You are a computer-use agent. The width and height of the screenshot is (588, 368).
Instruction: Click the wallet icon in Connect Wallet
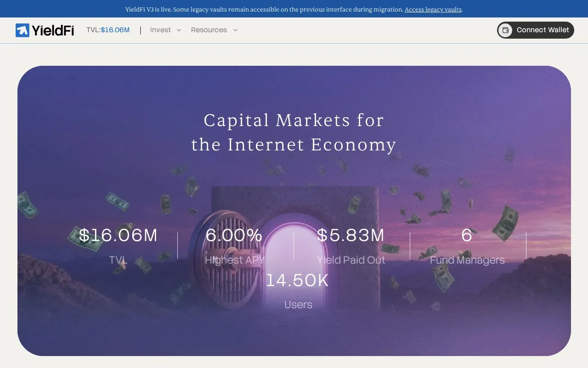pos(505,30)
